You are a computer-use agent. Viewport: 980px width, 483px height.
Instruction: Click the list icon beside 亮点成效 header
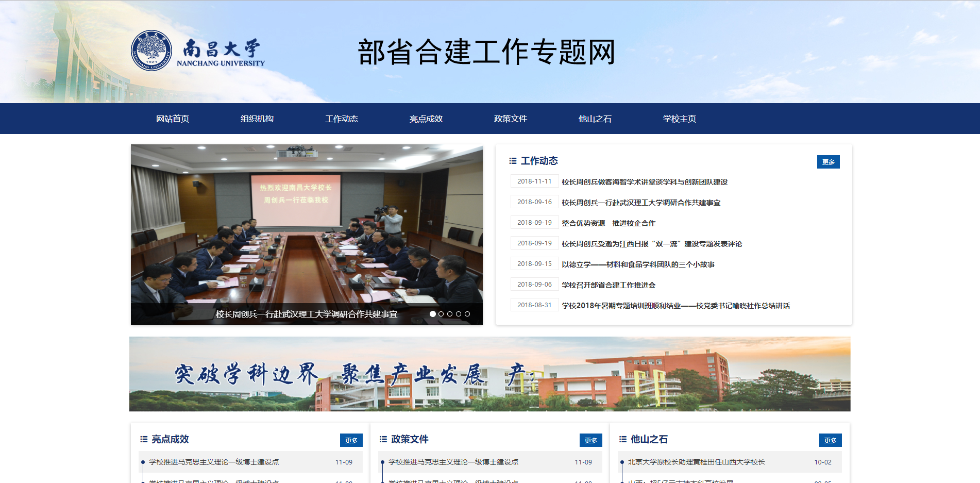(143, 440)
